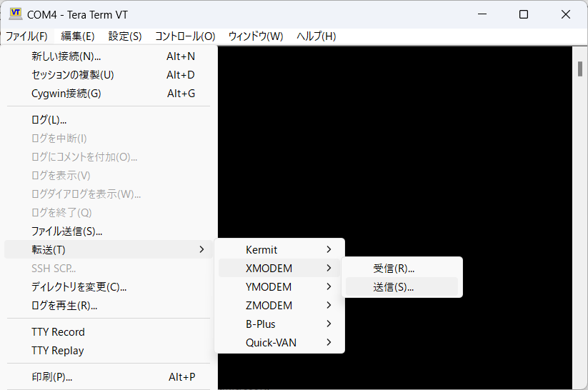The image size is (588, 390).
Task: Select 印刷(P)... menu entry
Action: click(109, 377)
